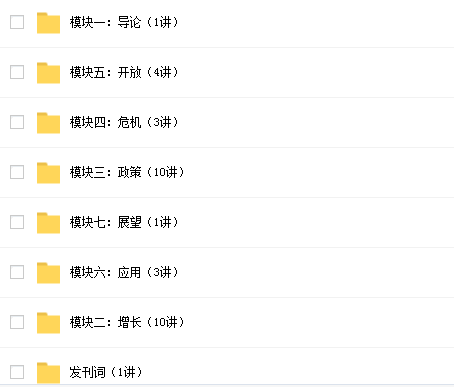Open the 模块二：增长 folder icon
Screen dimensions: 454x387
coord(48,323)
